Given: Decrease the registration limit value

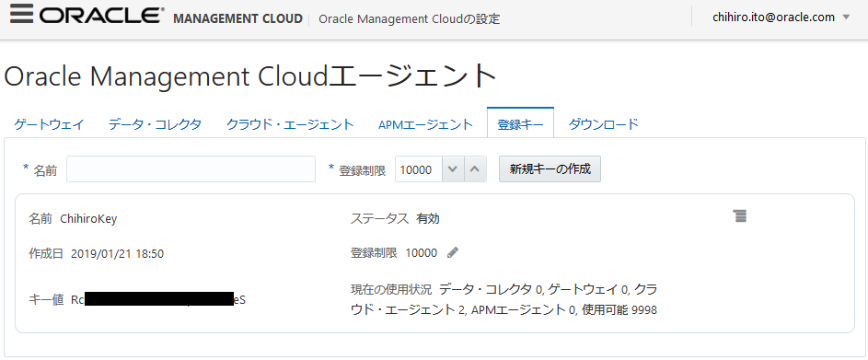Looking at the screenshot, I should [x=453, y=169].
